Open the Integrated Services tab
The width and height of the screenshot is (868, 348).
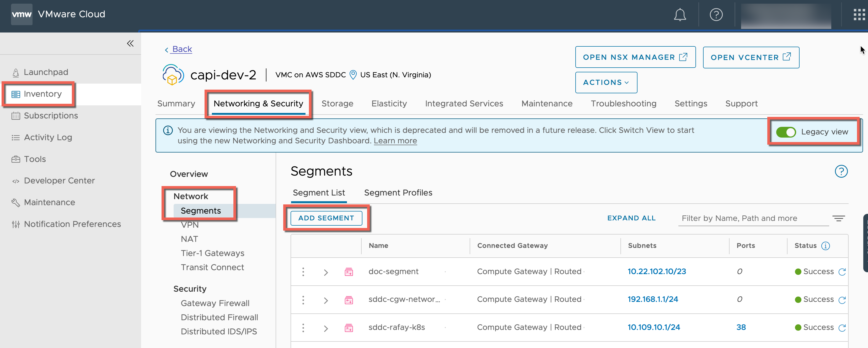pyautogui.click(x=464, y=104)
